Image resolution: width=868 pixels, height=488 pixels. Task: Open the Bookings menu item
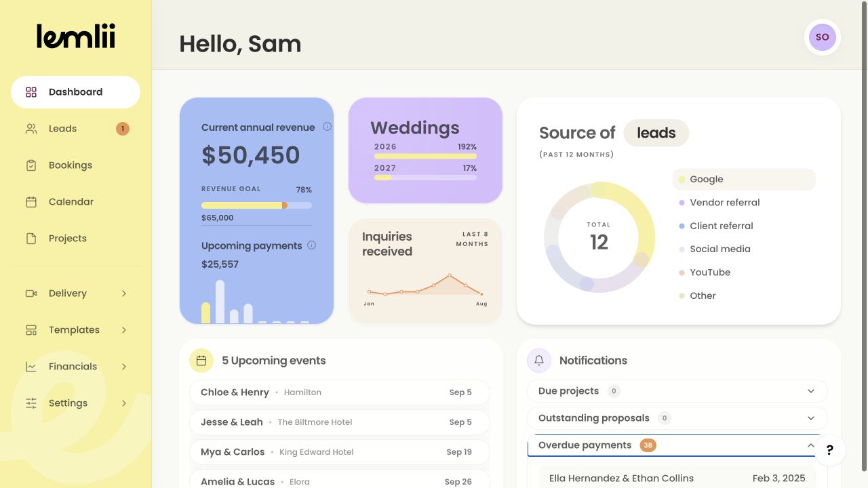tap(75, 165)
